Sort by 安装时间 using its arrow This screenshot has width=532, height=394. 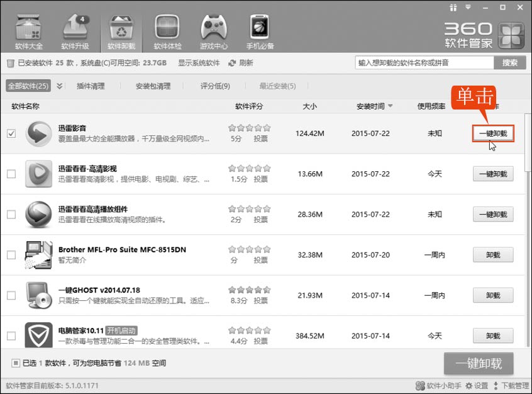pos(390,106)
